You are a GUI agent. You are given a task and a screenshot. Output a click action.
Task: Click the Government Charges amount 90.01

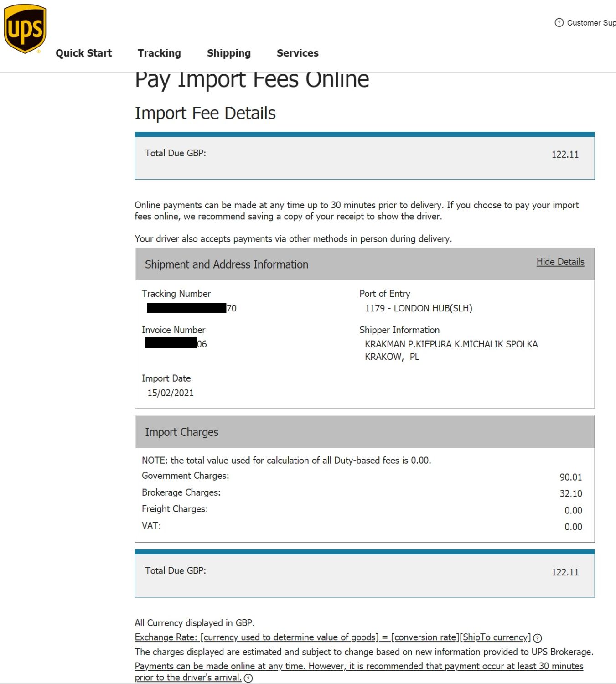pyautogui.click(x=570, y=477)
